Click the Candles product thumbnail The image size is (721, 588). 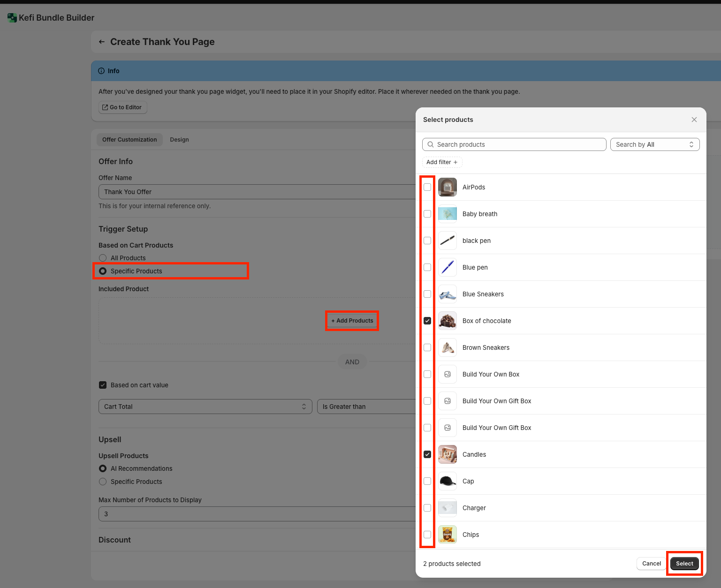(x=448, y=454)
